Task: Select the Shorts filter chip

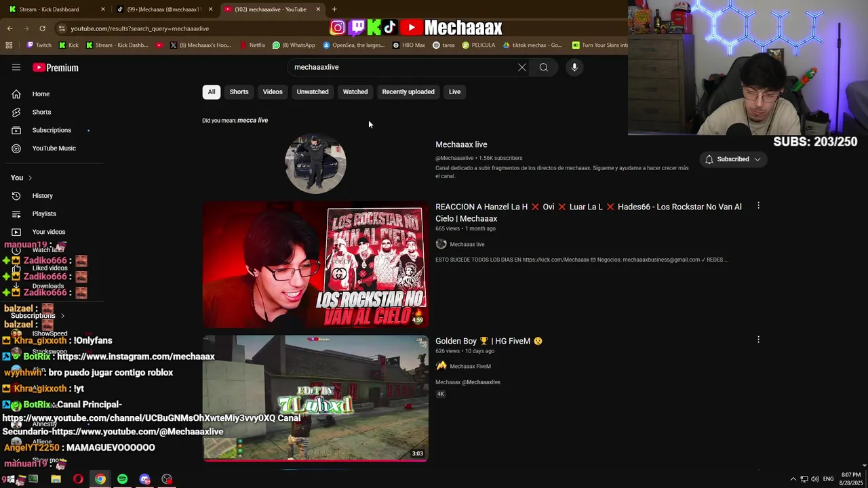Action: tap(239, 92)
